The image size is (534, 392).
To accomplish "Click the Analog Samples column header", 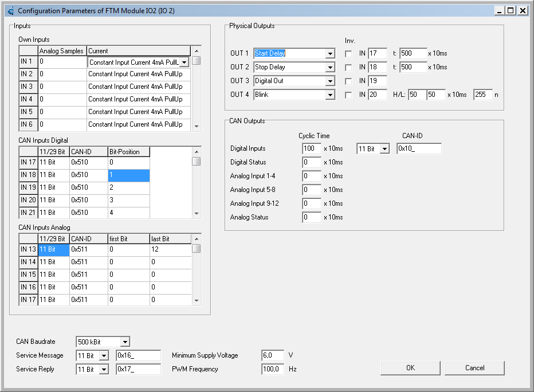I will coord(62,51).
